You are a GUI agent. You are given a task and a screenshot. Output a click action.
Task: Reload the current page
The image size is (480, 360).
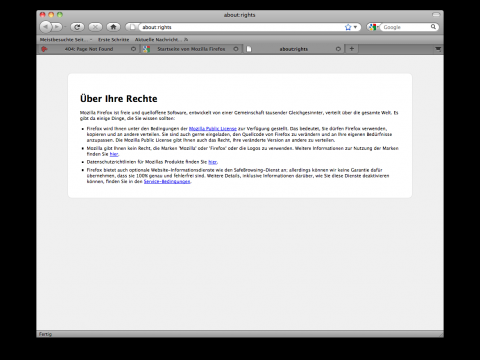pyautogui.click(x=77, y=27)
